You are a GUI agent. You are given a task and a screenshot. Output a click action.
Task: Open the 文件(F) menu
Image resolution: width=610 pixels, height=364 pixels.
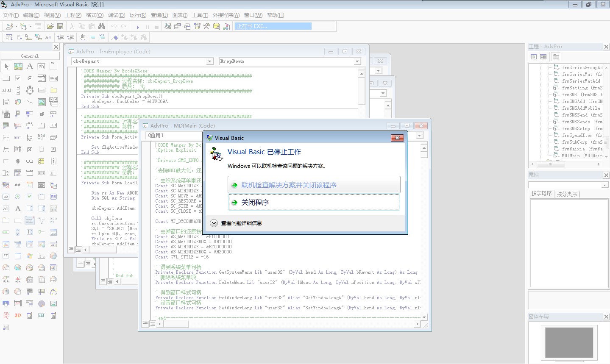(x=11, y=15)
